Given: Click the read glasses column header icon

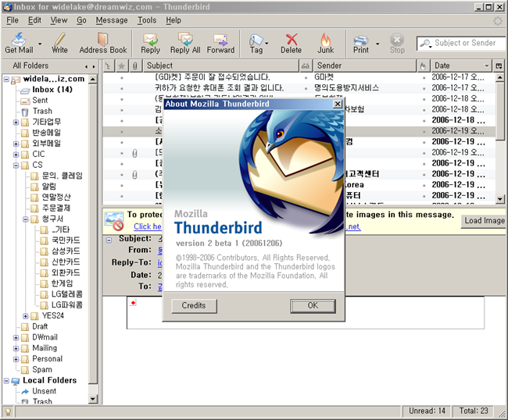Looking at the screenshot, I should pos(306,66).
